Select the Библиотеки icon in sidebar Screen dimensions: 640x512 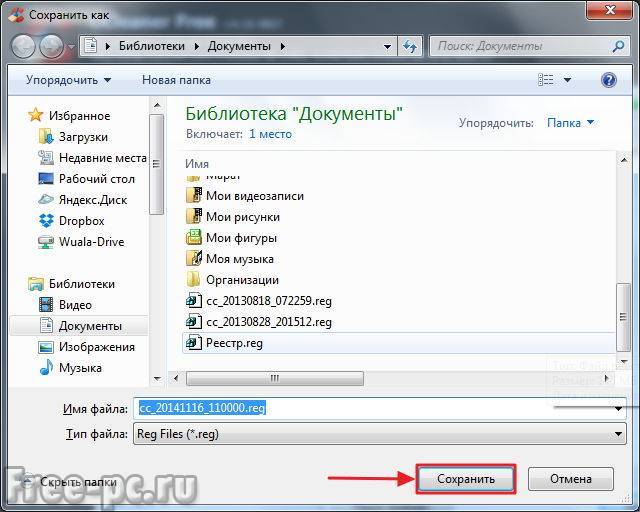pos(36,284)
